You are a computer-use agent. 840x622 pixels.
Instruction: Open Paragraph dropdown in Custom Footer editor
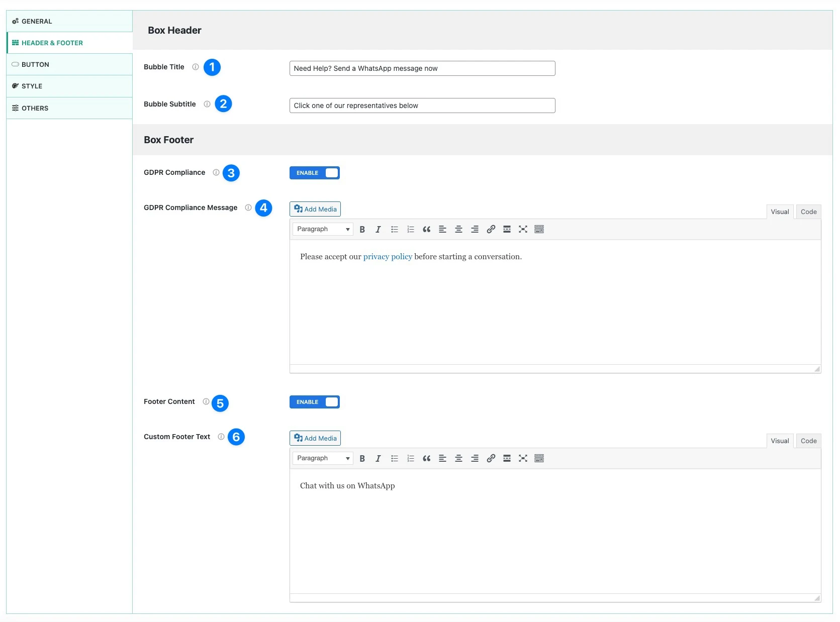point(323,459)
